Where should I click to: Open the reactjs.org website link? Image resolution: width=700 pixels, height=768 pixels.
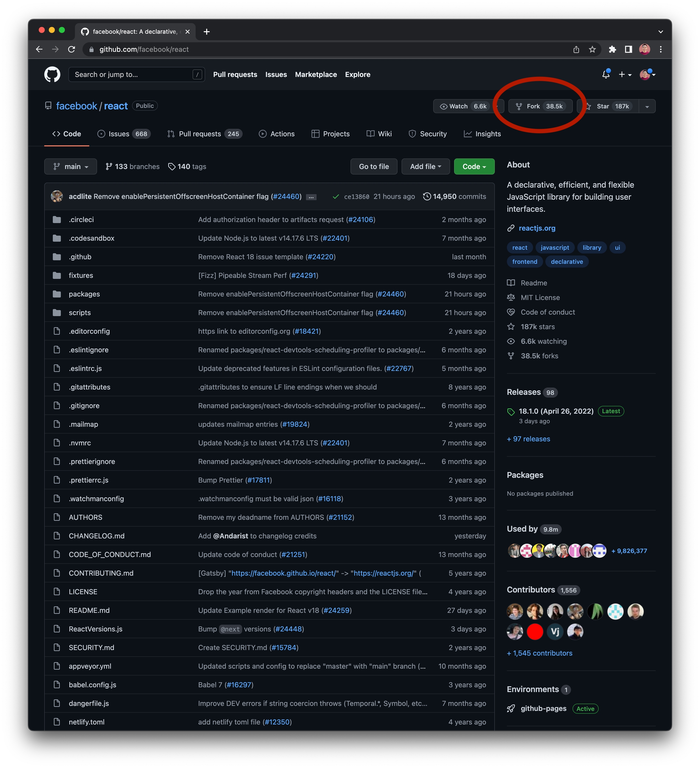[x=537, y=228]
